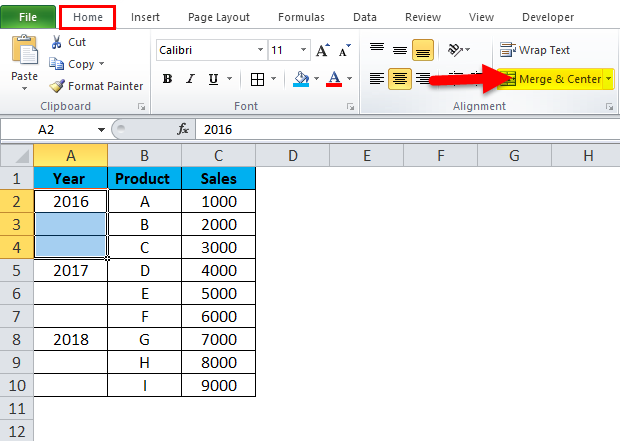
Task: Toggle the highlighted Bottom Align button
Action: 423,50
